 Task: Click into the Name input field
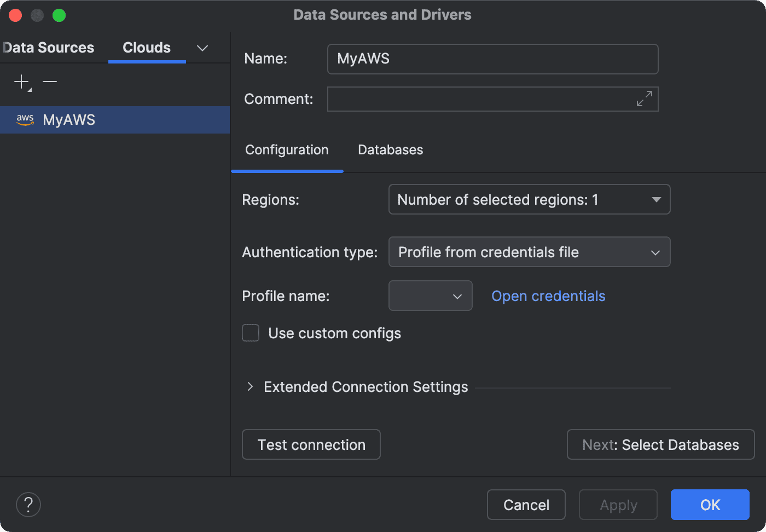point(492,59)
